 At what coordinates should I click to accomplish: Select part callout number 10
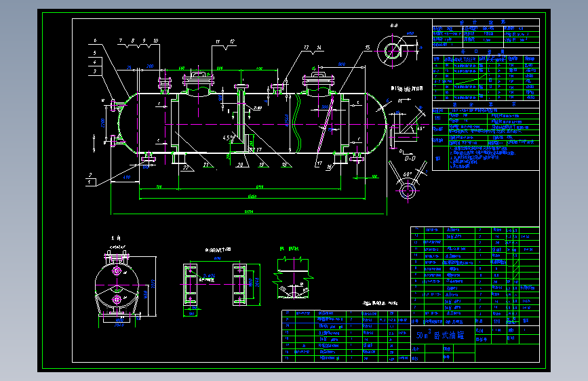(x=155, y=41)
